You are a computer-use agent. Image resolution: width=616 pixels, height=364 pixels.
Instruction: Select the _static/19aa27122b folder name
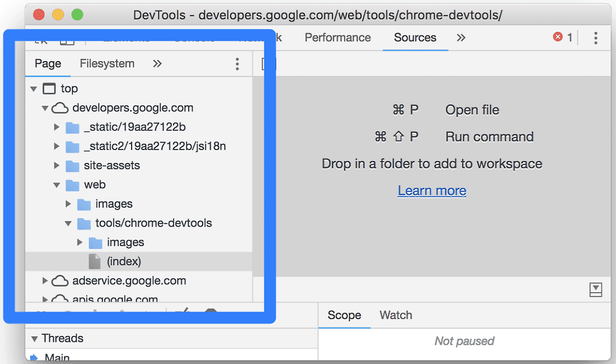(134, 127)
